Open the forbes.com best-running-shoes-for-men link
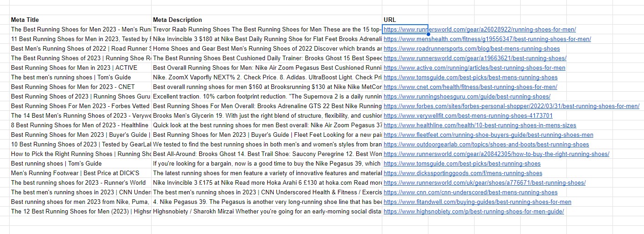The image size is (644, 234). click(x=512, y=106)
